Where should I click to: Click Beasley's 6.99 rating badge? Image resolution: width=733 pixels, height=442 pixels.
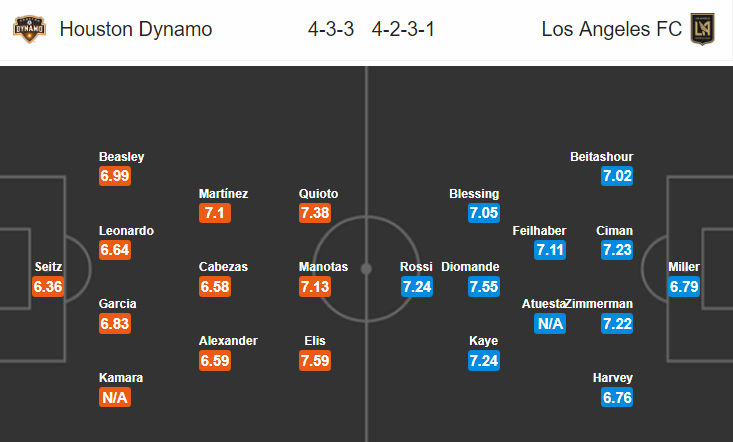click(x=115, y=176)
